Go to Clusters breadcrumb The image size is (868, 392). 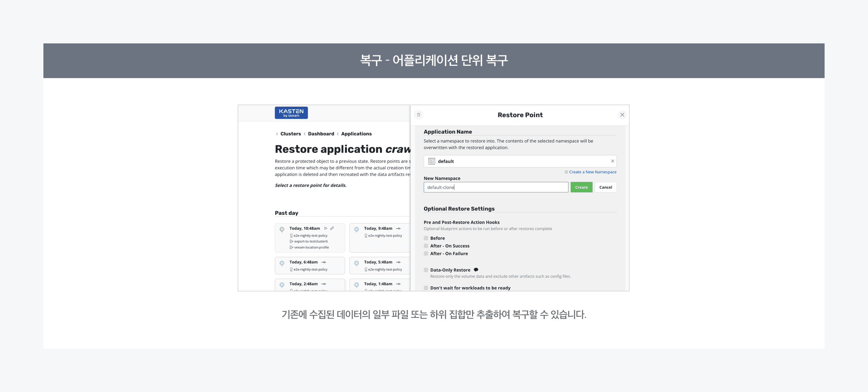click(x=290, y=134)
